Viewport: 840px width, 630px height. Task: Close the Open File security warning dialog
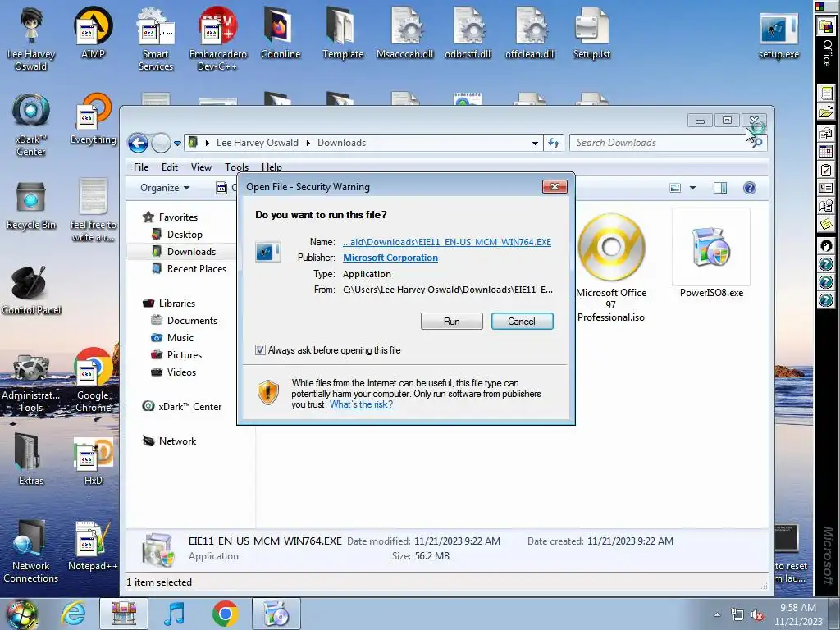coord(555,186)
